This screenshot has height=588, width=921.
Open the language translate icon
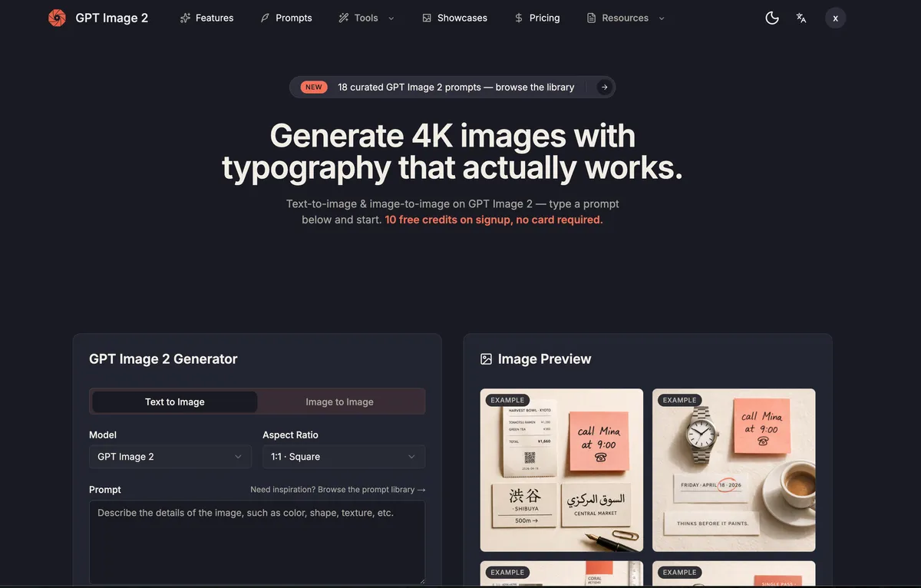801,18
